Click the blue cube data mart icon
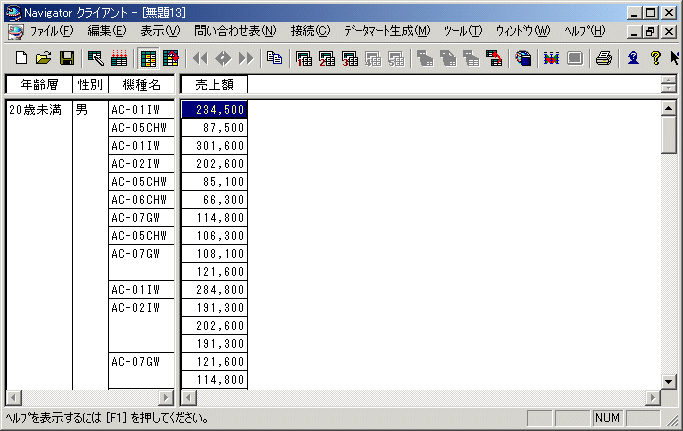The image size is (683, 431). coord(523,58)
